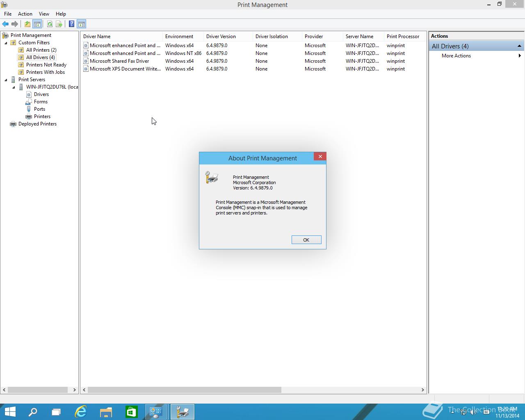The width and height of the screenshot is (525, 420).
Task: Click the Printers node icon under server
Action: [29, 116]
